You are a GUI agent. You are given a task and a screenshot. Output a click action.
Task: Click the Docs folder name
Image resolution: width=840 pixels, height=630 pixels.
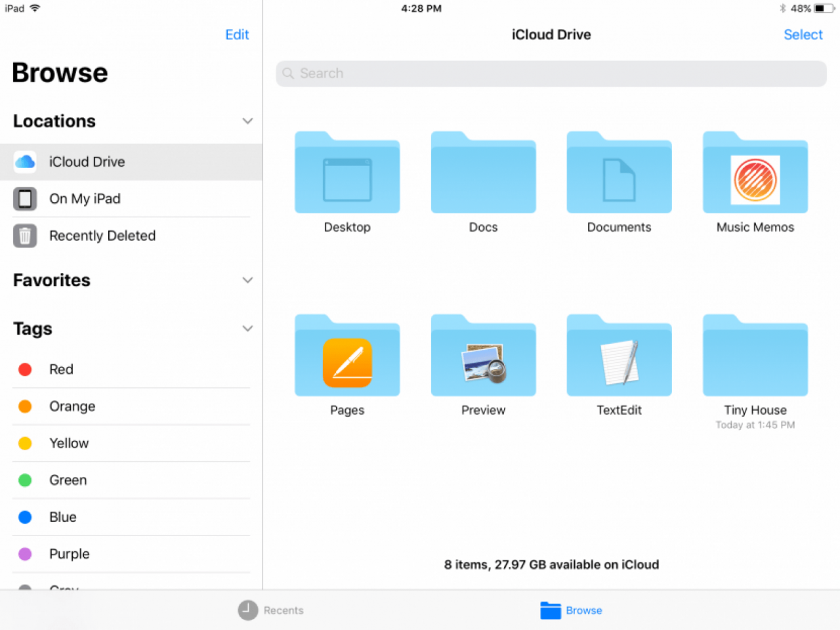coord(483,227)
